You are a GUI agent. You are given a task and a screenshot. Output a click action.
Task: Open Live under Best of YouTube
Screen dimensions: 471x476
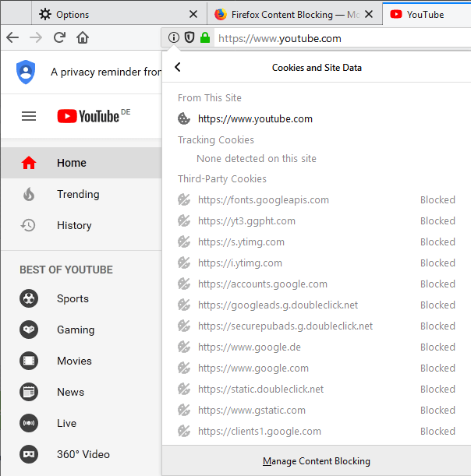coord(81,423)
